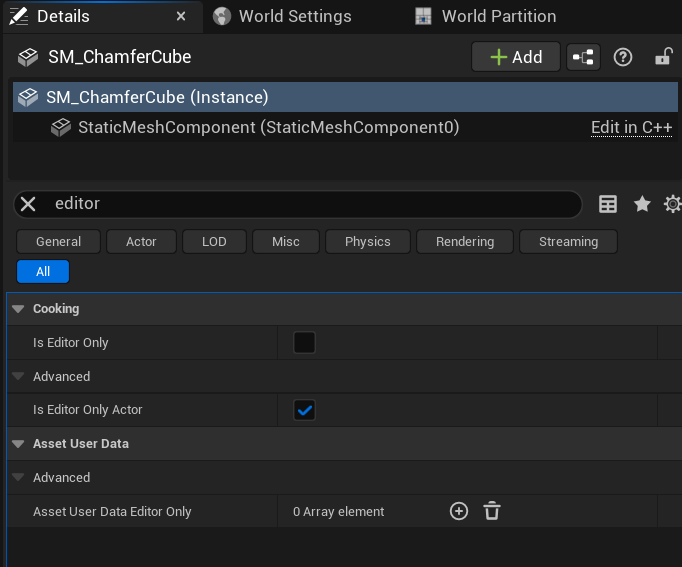Switch to the World Partition tab
This screenshot has width=682, height=567.
point(498,16)
